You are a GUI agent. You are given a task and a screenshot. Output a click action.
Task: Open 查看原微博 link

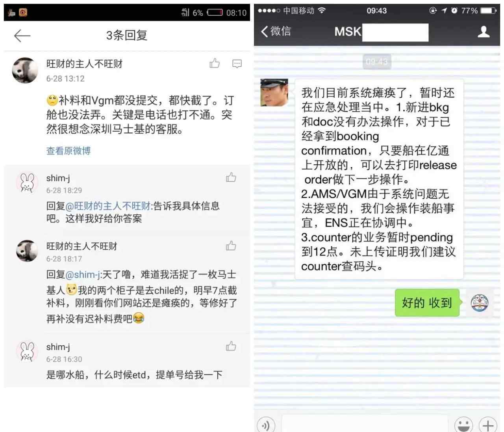tap(69, 151)
